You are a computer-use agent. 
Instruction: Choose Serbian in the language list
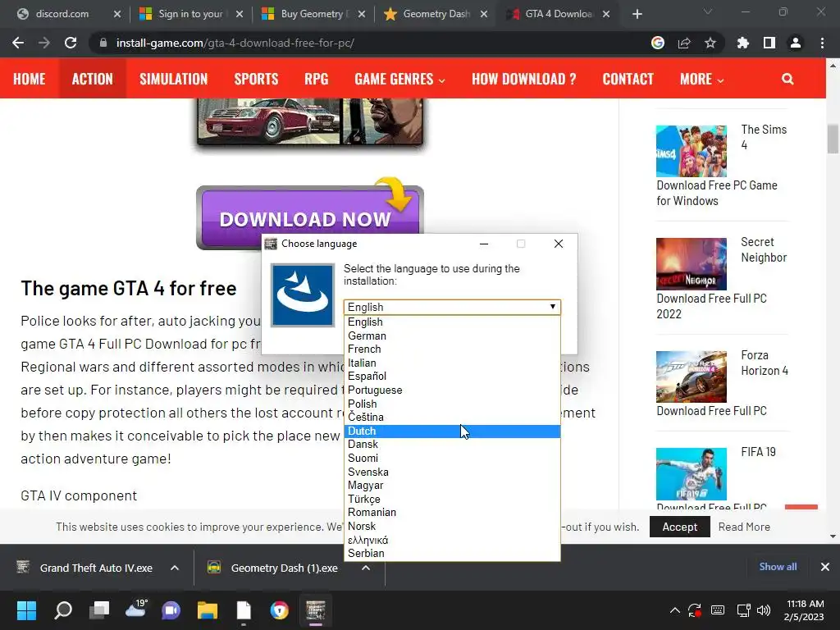point(452,554)
